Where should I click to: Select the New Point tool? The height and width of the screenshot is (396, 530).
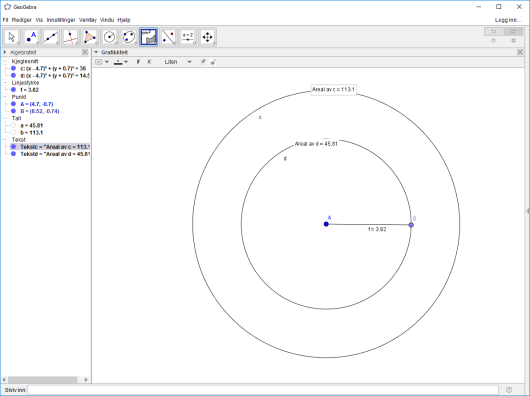(x=31, y=37)
